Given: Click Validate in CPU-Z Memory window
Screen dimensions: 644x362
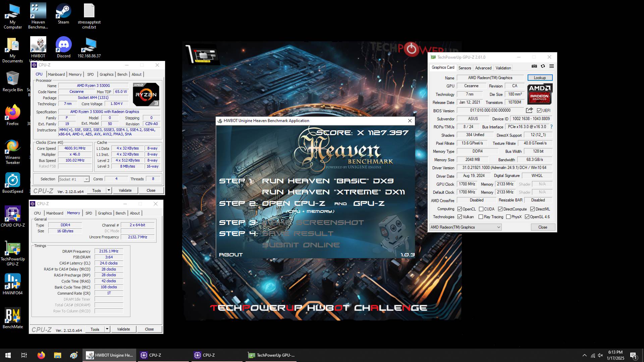Looking at the screenshot, I should pos(123,329).
